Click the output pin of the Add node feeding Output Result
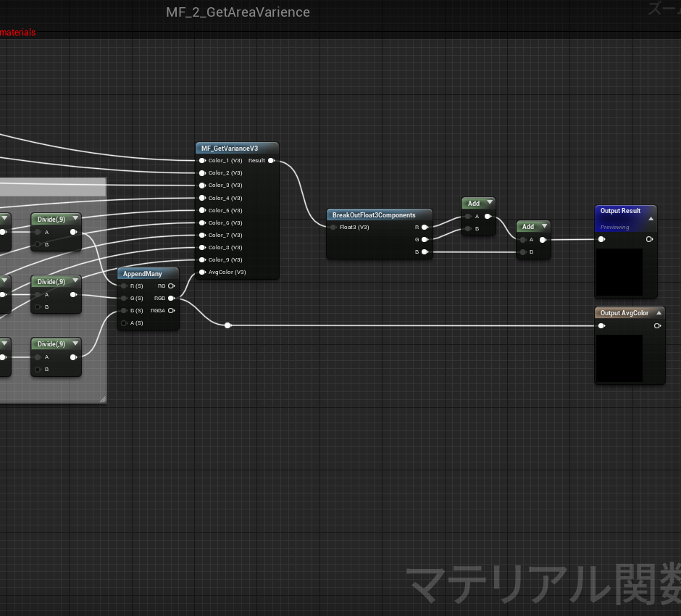681x616 pixels. 543,240
